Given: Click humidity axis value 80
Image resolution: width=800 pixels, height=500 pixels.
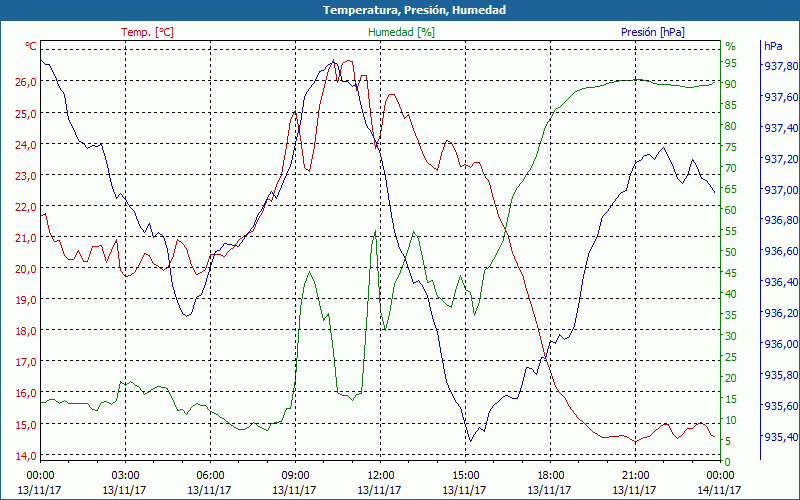Looking at the screenshot, I should coord(731,126).
